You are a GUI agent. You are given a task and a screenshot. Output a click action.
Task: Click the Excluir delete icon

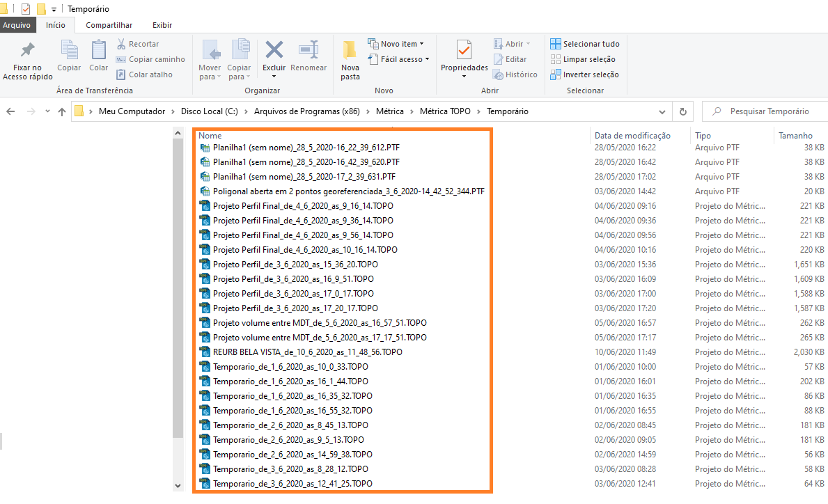point(274,51)
